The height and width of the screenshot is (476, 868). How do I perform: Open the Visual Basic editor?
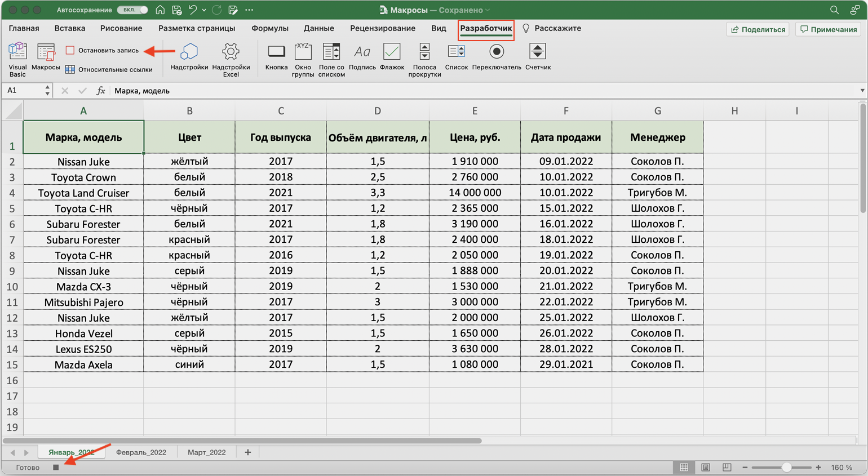tap(17, 59)
